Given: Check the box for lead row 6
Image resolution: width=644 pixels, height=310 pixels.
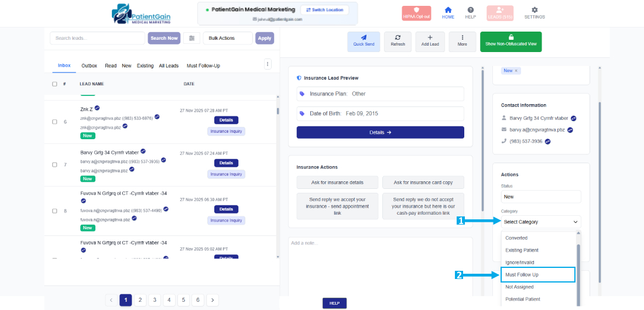Looking at the screenshot, I should pyautogui.click(x=54, y=122).
